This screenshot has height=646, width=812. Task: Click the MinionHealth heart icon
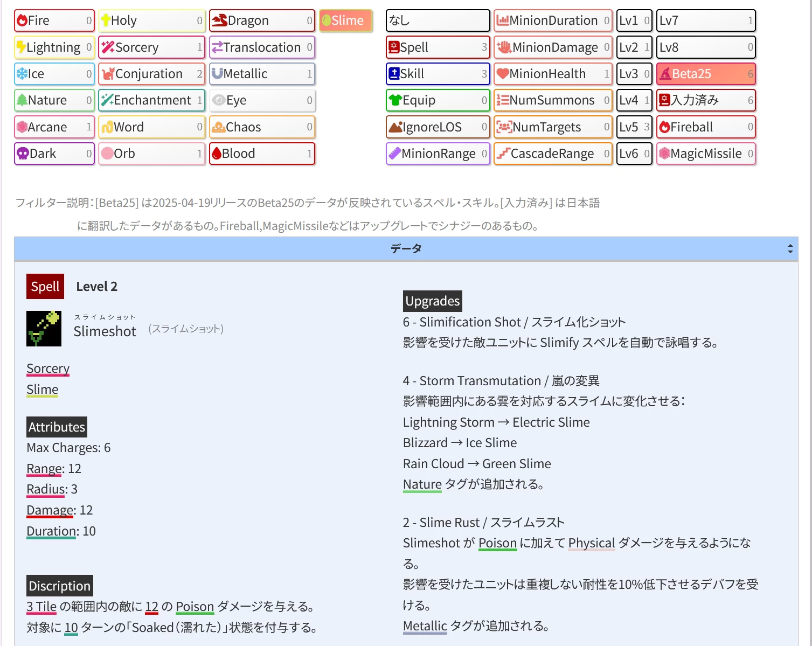503,74
